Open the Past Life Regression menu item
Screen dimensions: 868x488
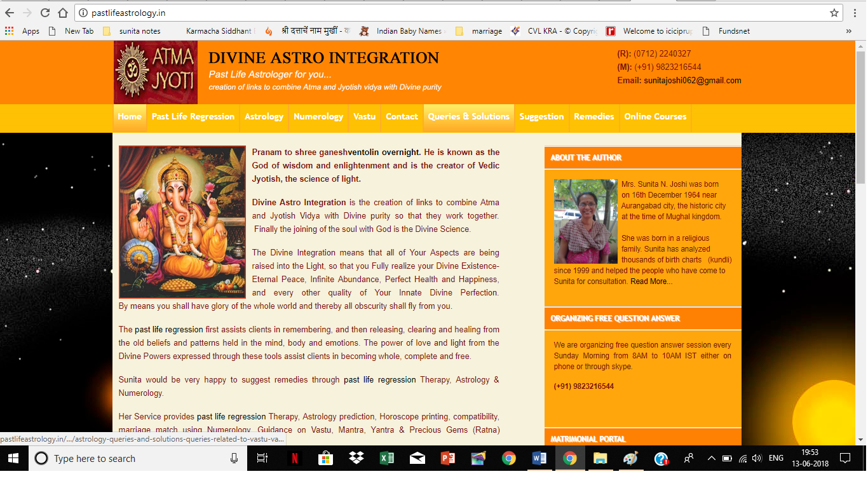point(193,117)
